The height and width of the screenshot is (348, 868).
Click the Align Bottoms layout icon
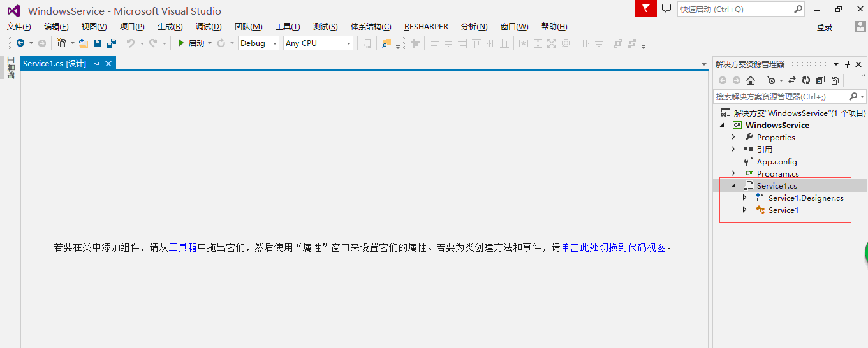point(504,43)
